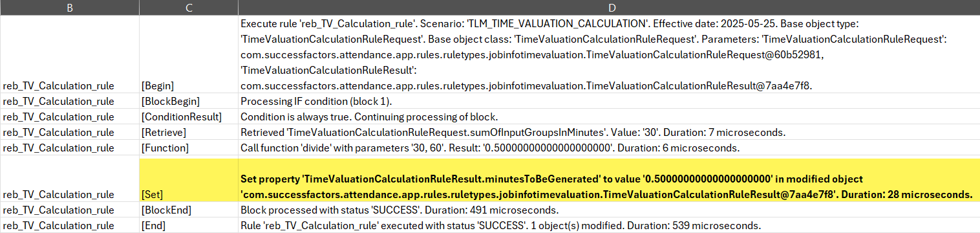Click the [Begin] cell in column C

tap(188, 54)
